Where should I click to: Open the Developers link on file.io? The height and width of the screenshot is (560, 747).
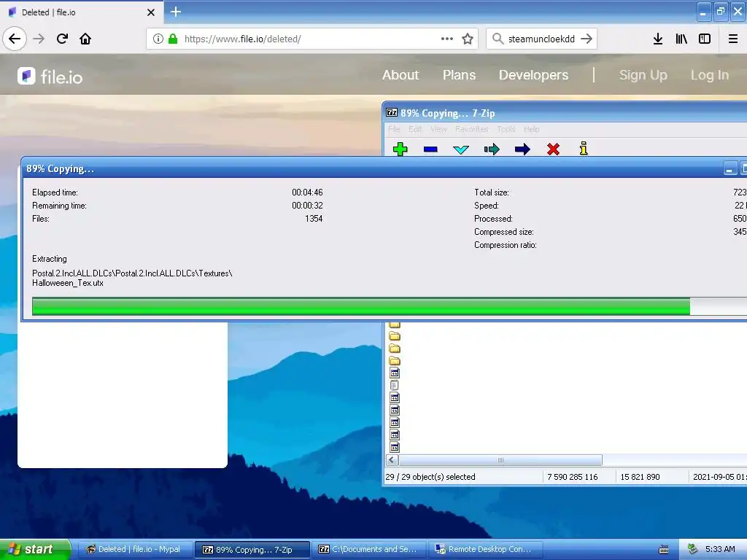533,75
